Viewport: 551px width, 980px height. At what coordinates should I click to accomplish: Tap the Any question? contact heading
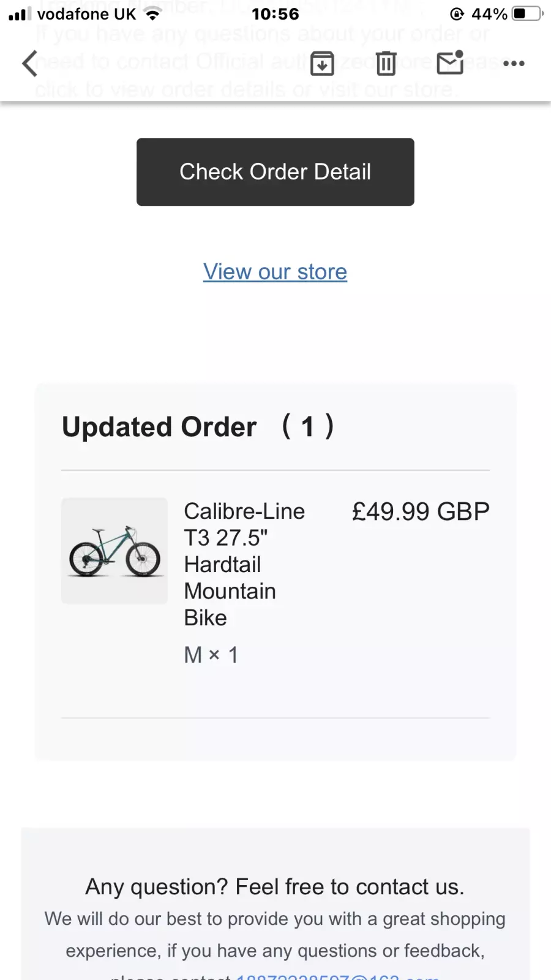point(275,886)
